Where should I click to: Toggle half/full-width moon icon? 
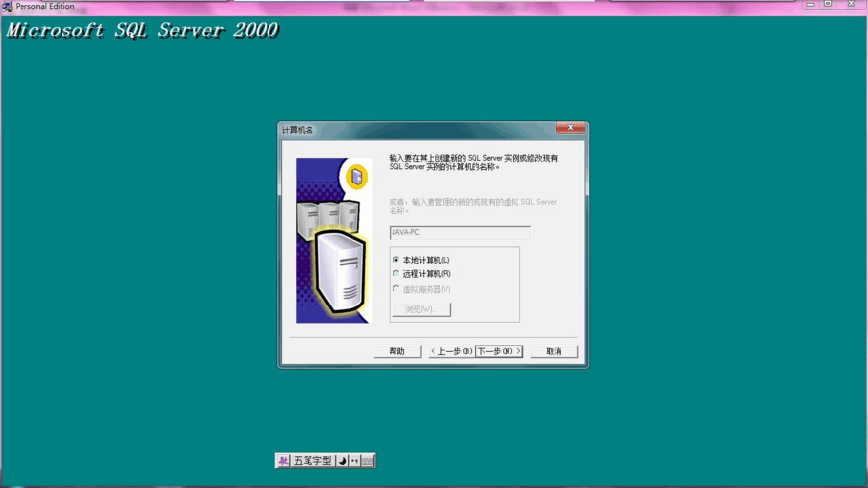(342, 461)
